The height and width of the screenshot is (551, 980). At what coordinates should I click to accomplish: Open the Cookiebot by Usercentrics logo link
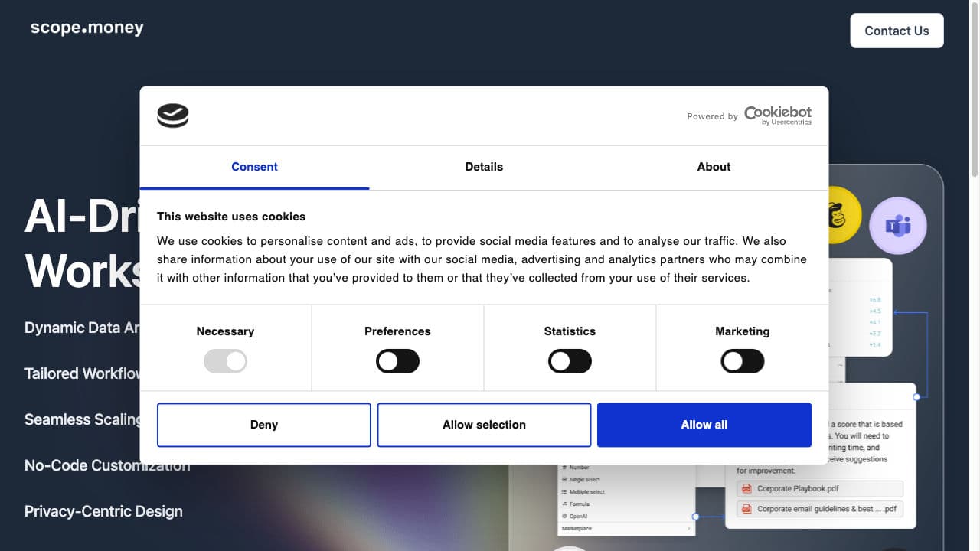[778, 116]
